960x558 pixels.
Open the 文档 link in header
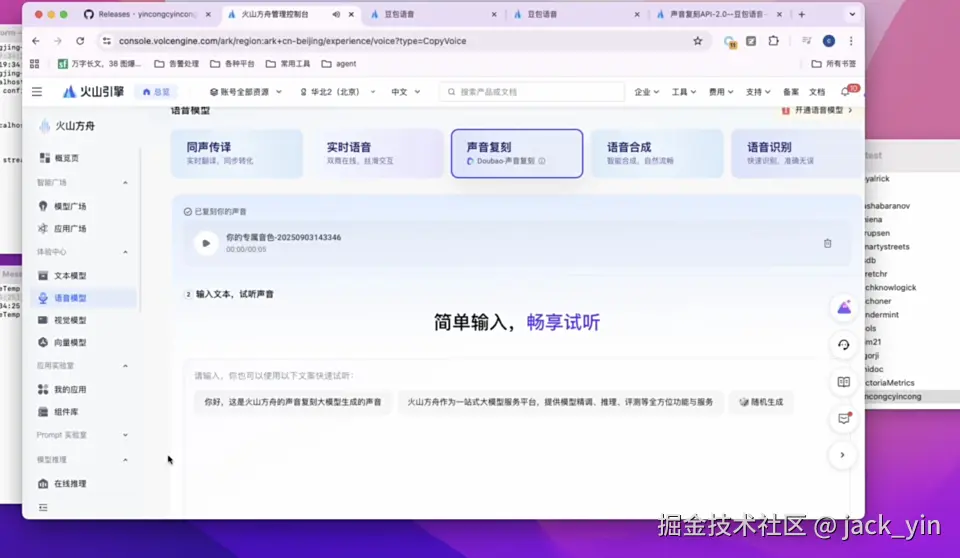817,92
